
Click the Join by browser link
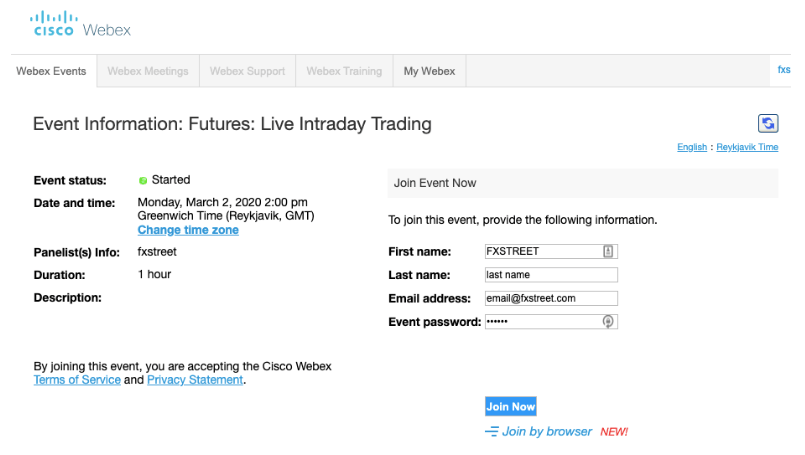pos(547,431)
